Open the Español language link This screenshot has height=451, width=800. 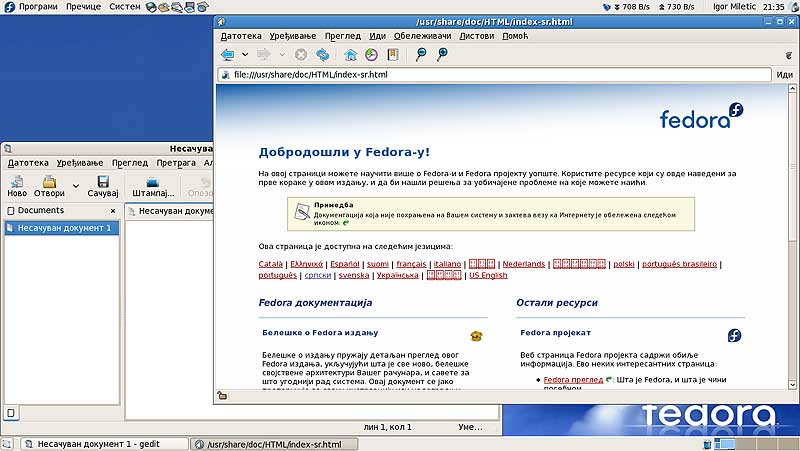pos(345,264)
